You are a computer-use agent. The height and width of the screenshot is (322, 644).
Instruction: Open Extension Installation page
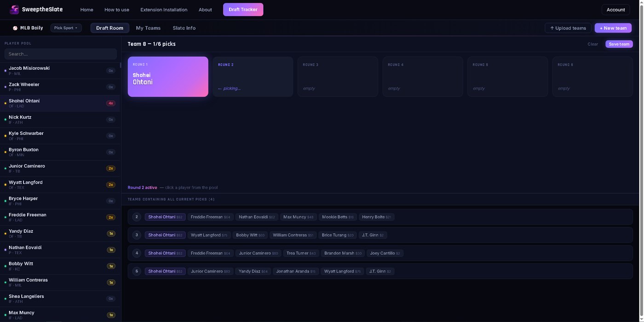click(164, 10)
